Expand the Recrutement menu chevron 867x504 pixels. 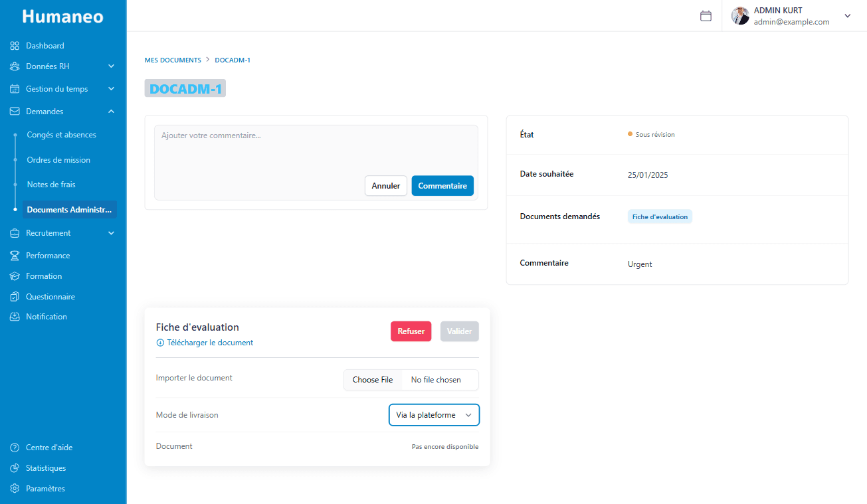pos(112,233)
